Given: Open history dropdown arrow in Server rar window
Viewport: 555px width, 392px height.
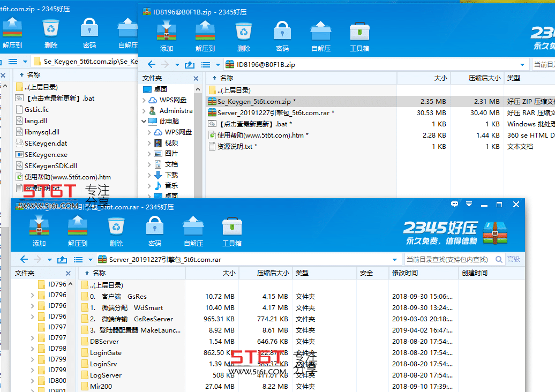Looking at the screenshot, I should (x=49, y=260).
